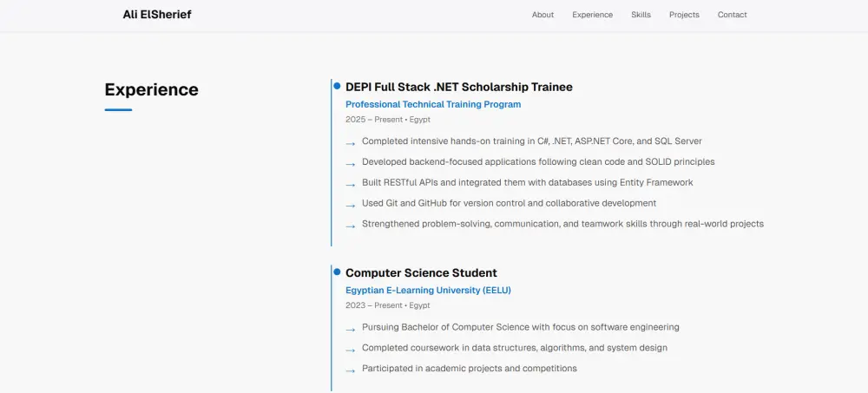This screenshot has width=868, height=393.
Task: Click the arrow icon before "Completed coursework in data structures"
Action: [350, 350]
